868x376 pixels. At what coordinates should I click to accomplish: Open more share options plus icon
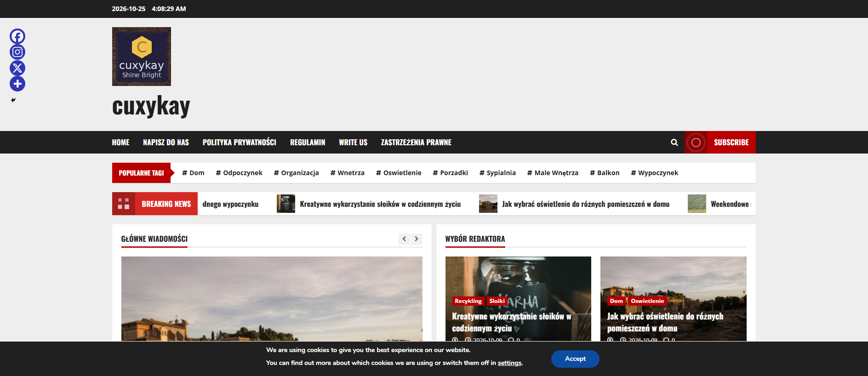coord(17,84)
